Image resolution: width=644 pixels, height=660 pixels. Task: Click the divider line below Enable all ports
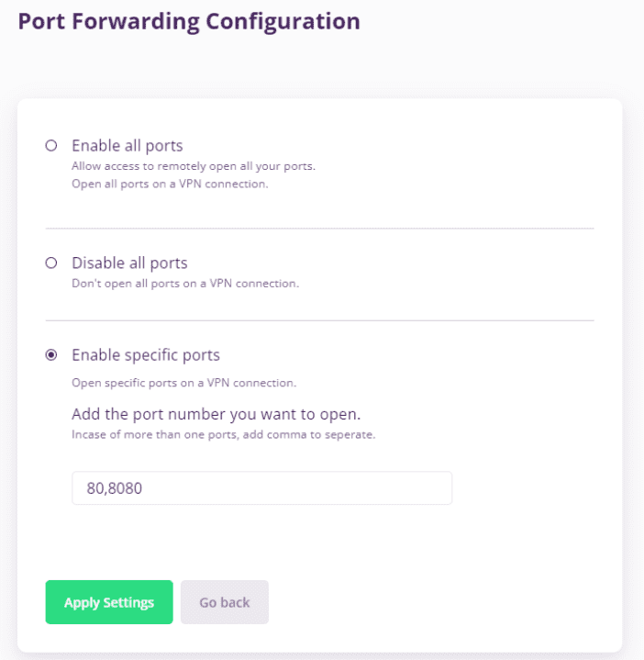pos(319,229)
